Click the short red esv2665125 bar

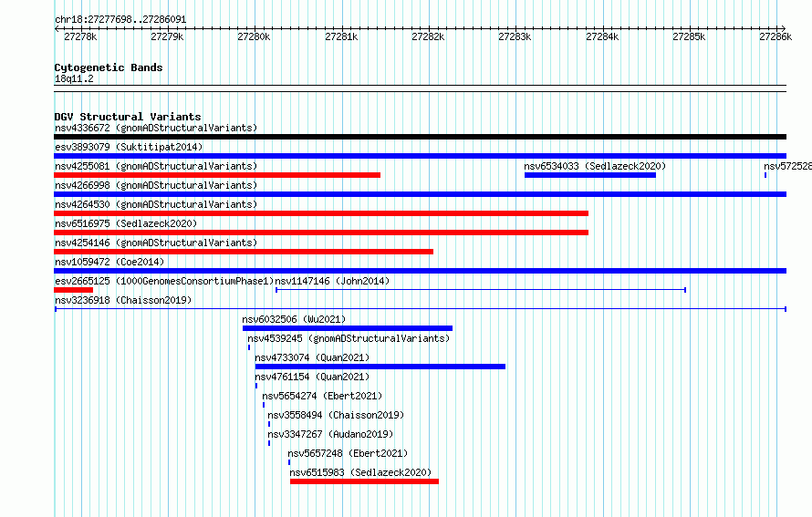pos(74,290)
